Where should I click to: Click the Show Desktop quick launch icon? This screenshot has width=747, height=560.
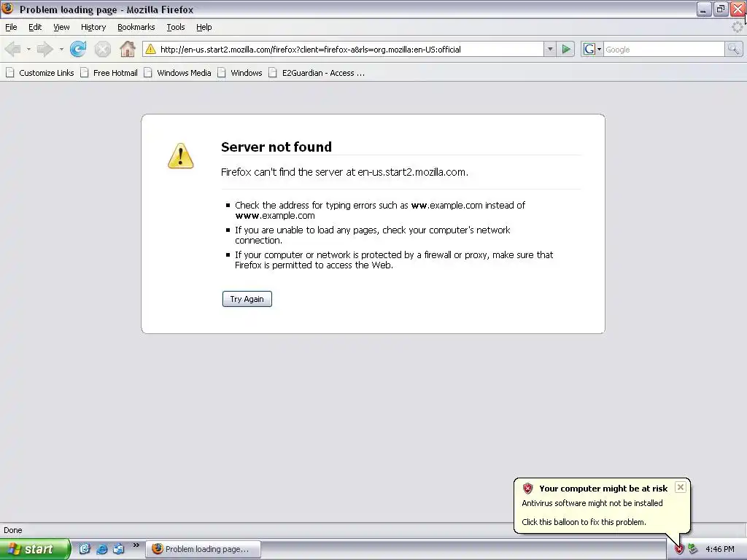point(85,549)
